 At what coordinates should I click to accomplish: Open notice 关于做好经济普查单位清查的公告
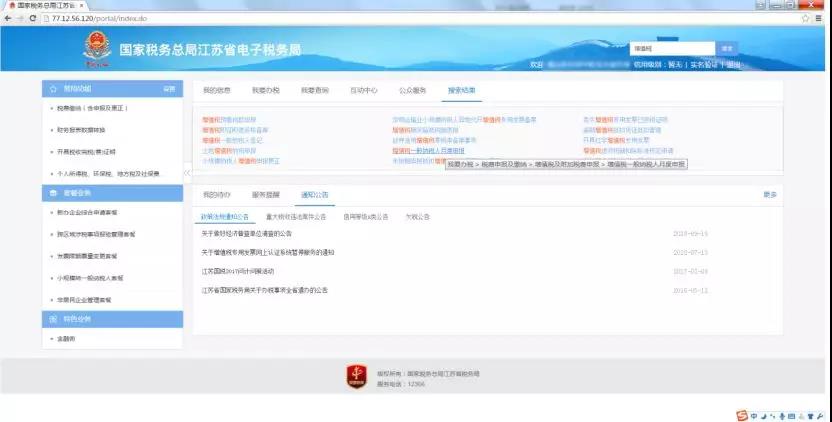coord(247,234)
